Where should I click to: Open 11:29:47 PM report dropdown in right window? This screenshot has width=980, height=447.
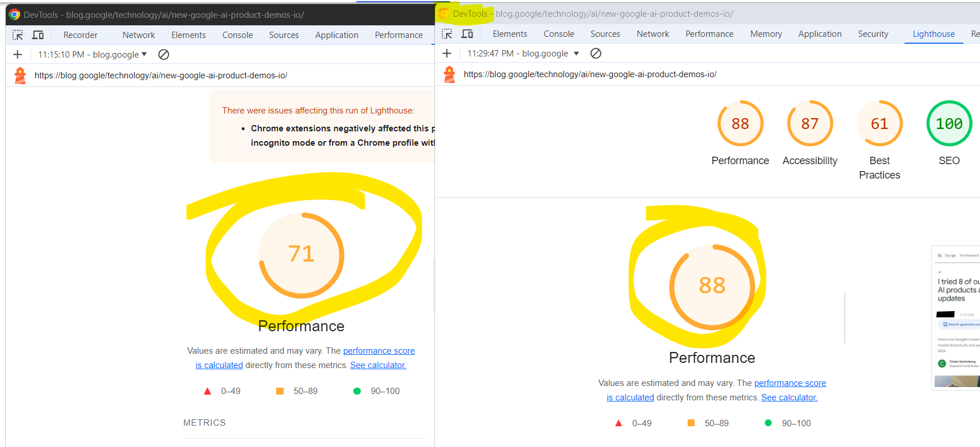tap(523, 53)
